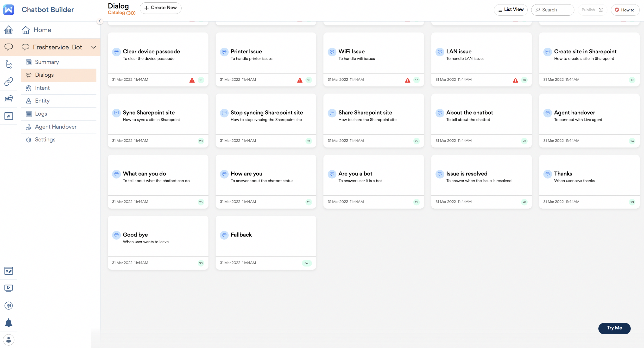Click the Publish info icon
Screen dimensions: 644x348
point(601,10)
